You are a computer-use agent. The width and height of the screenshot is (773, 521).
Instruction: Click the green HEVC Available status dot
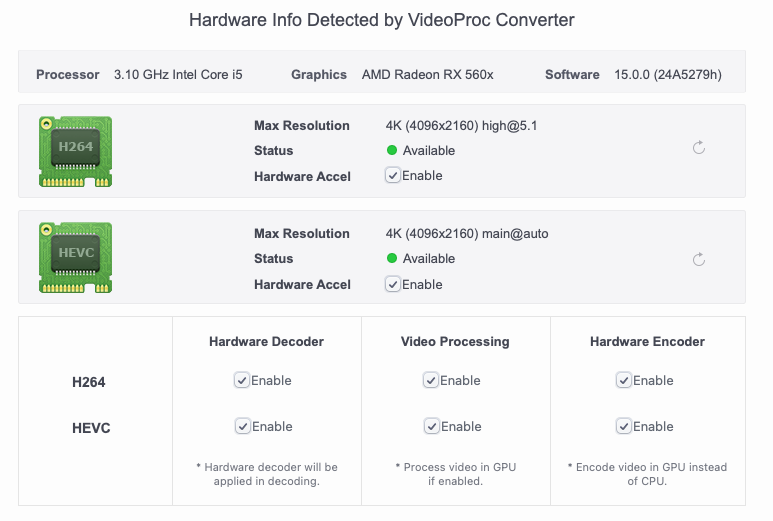392,258
